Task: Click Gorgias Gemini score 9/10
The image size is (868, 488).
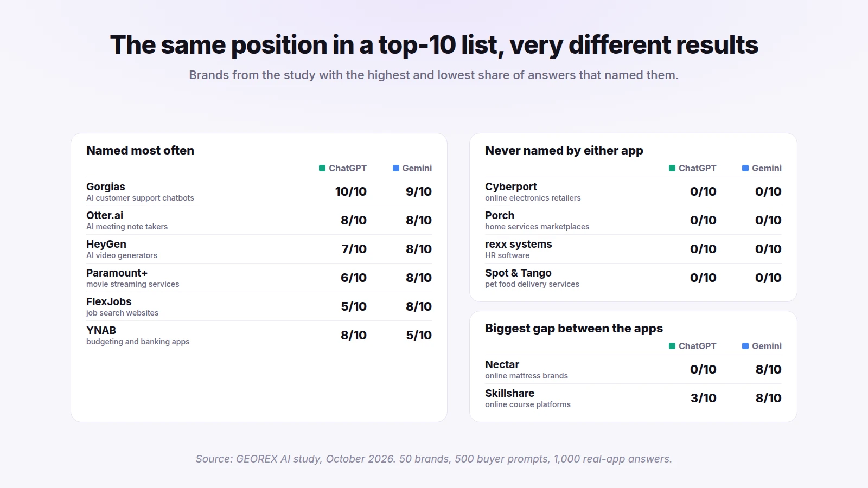Action: click(x=419, y=191)
